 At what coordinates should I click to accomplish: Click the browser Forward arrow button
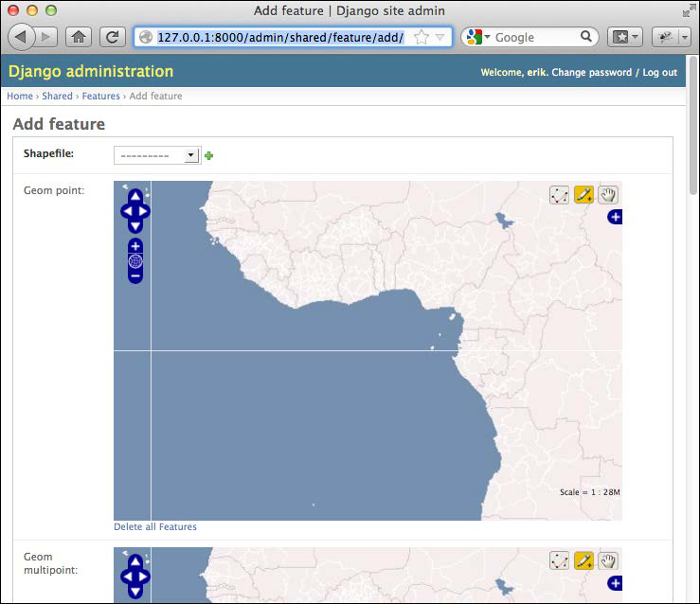click(x=45, y=37)
